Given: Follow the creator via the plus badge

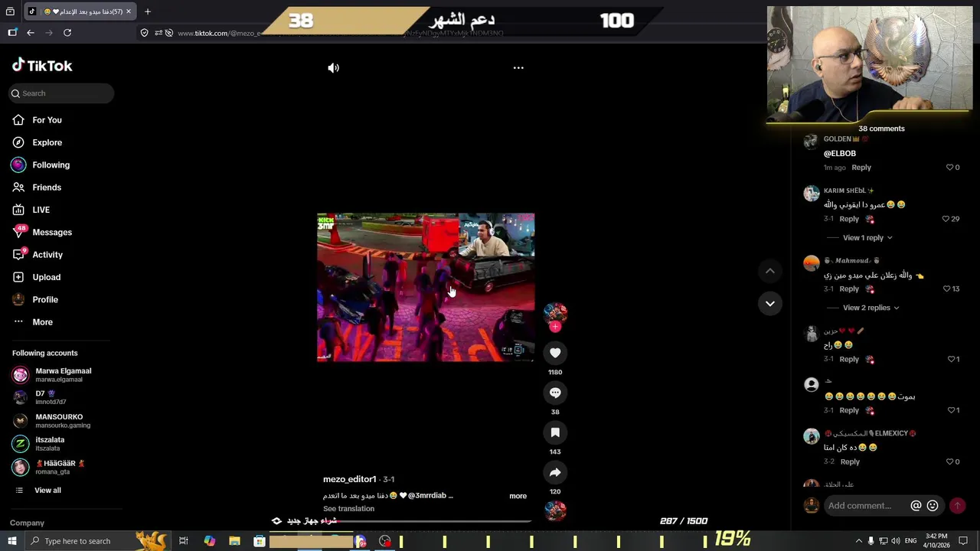Looking at the screenshot, I should [555, 327].
